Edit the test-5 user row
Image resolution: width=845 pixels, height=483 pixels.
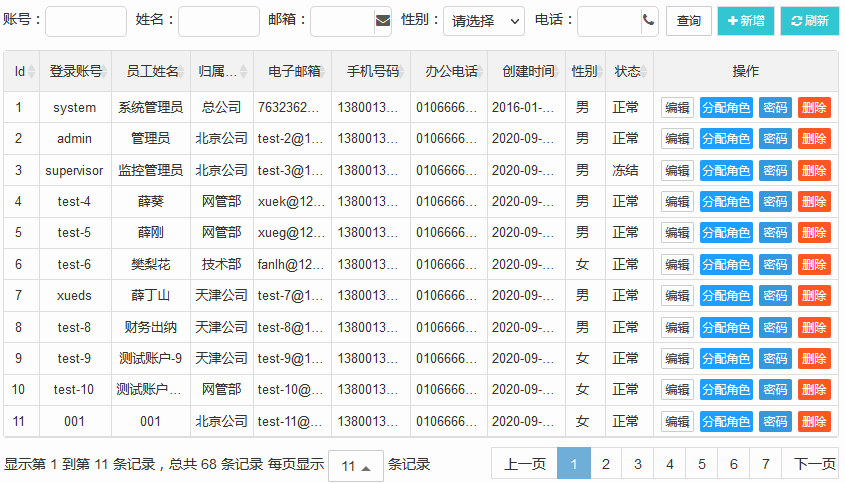pyautogui.click(x=677, y=233)
